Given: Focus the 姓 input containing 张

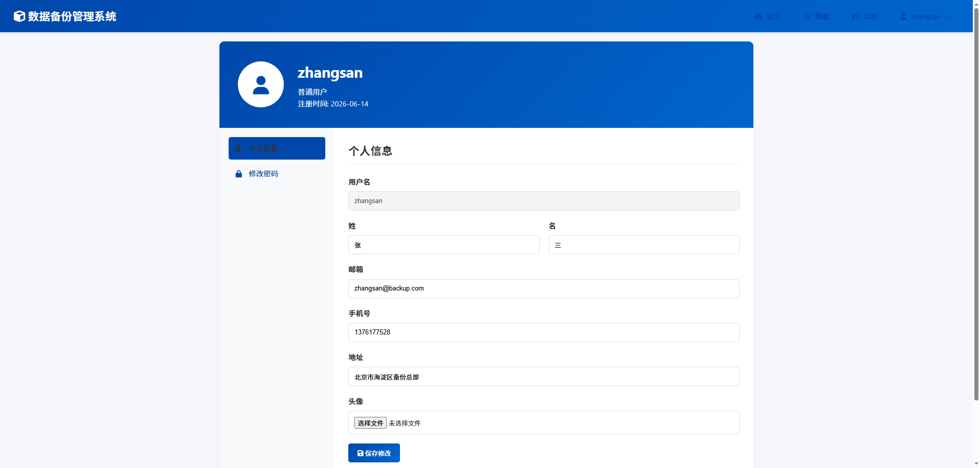Looking at the screenshot, I should click(444, 245).
